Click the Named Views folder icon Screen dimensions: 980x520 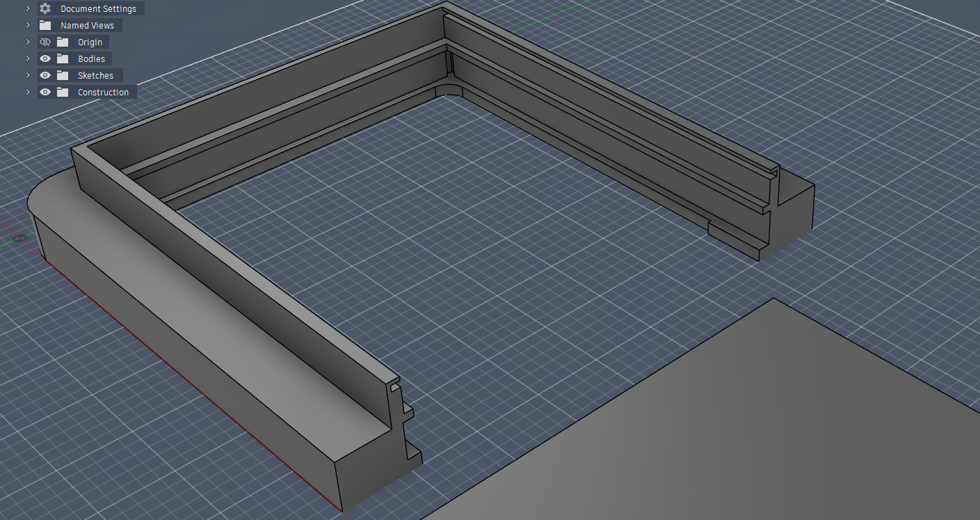coord(45,25)
